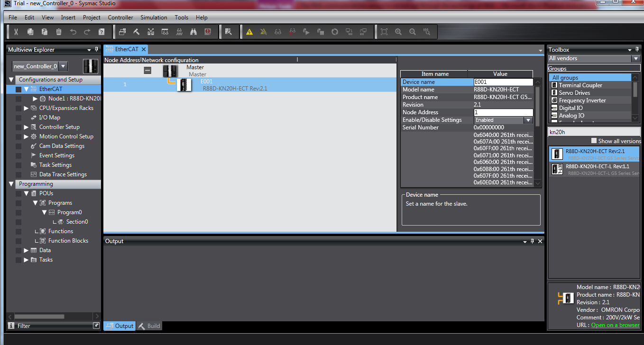The height and width of the screenshot is (345, 644).
Task: Click the Redo arrow icon
Action: pos(87,32)
